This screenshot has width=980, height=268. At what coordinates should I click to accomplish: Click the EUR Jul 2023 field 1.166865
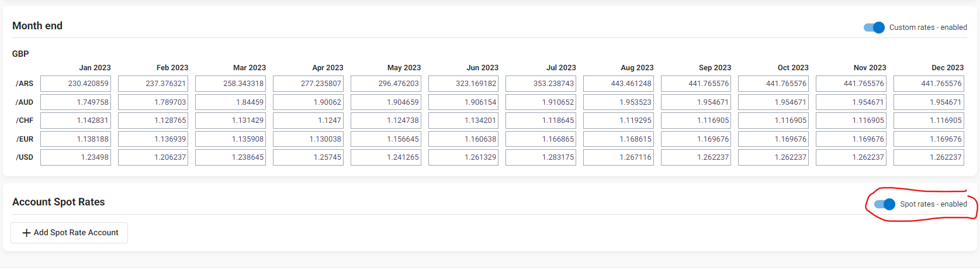[541, 139]
